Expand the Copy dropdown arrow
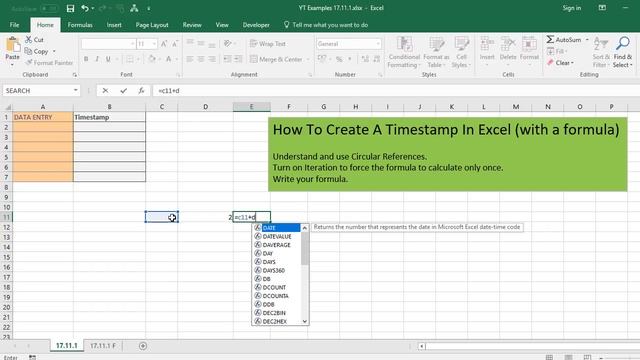Viewport: 640px width, 360px height. (x=54, y=51)
